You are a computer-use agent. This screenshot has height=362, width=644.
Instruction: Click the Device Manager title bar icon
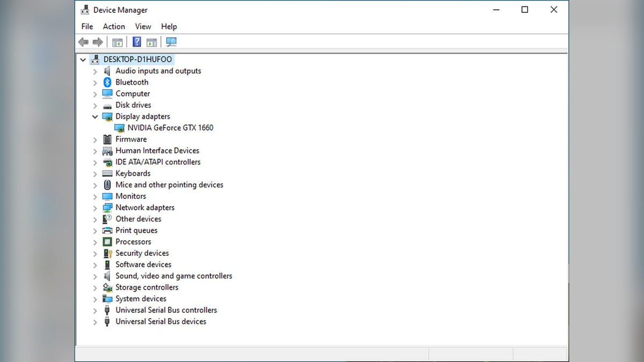coord(85,10)
